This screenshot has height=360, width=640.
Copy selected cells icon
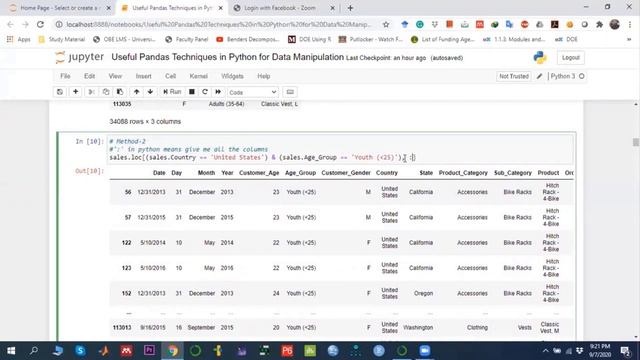(106, 92)
